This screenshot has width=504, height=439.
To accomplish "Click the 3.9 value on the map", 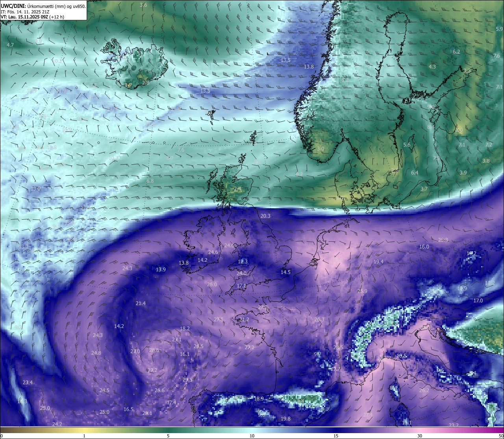I will pyautogui.click(x=463, y=172).
